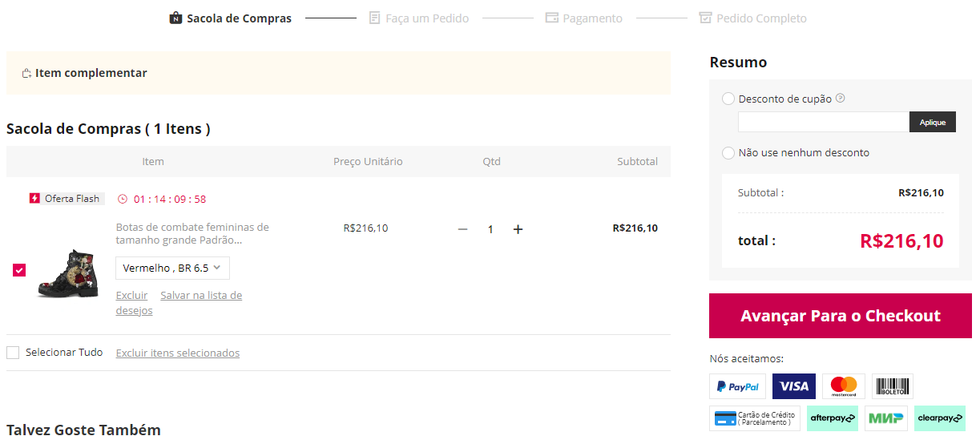Click the coupon code input field
980x436 pixels.
[823, 122]
